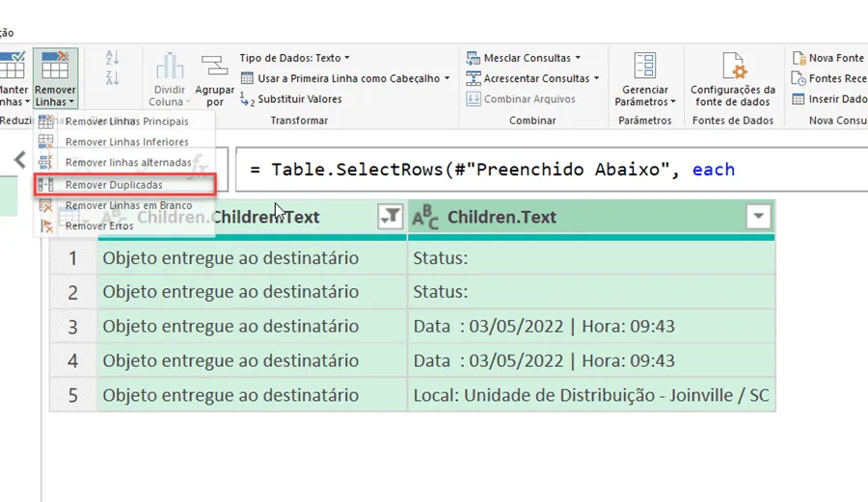Open Configurações da fonte de dados

[733, 78]
